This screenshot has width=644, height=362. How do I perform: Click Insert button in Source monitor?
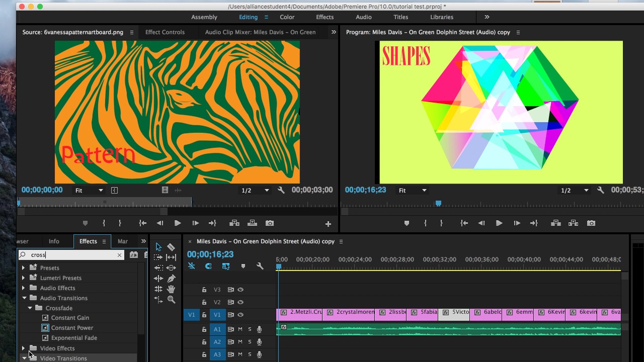234,223
